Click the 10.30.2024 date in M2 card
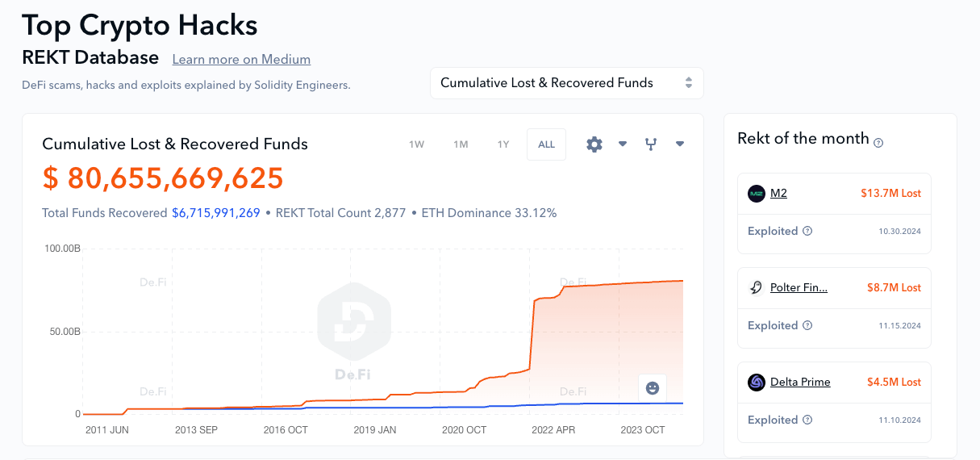The width and height of the screenshot is (980, 460). [899, 232]
